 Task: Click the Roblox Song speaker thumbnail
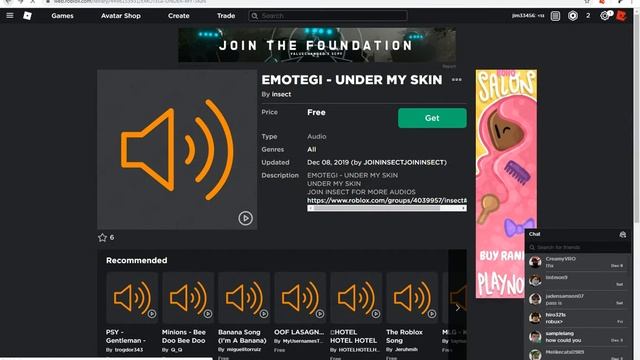pos(412,298)
